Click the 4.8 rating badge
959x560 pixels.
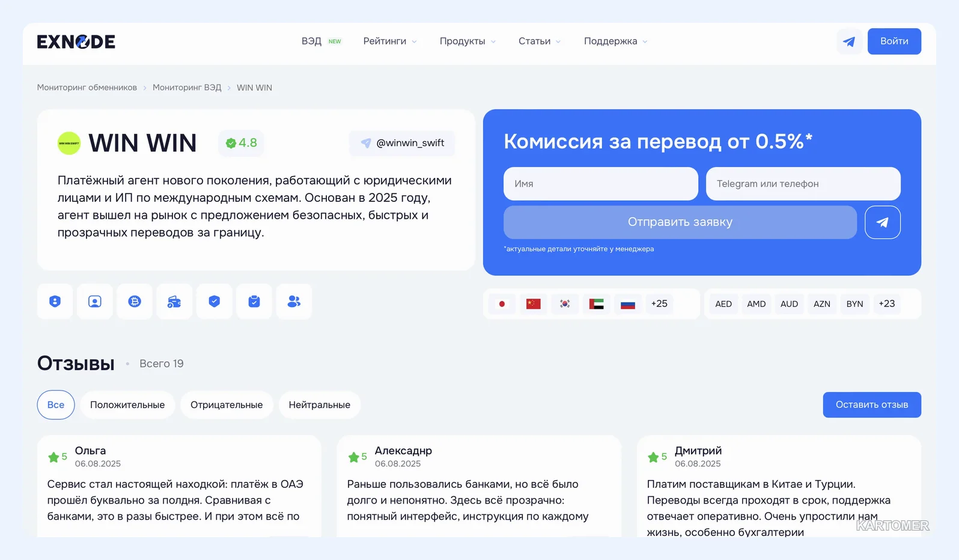(x=241, y=143)
